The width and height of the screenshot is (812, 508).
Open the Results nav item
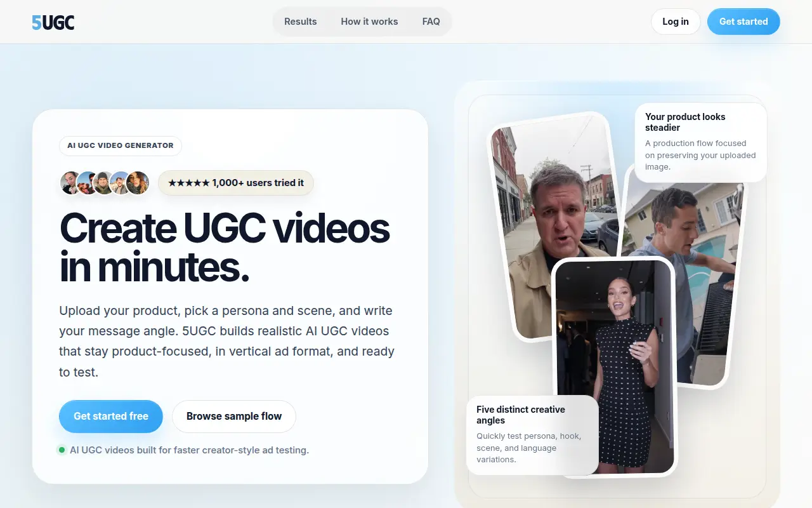pos(300,22)
